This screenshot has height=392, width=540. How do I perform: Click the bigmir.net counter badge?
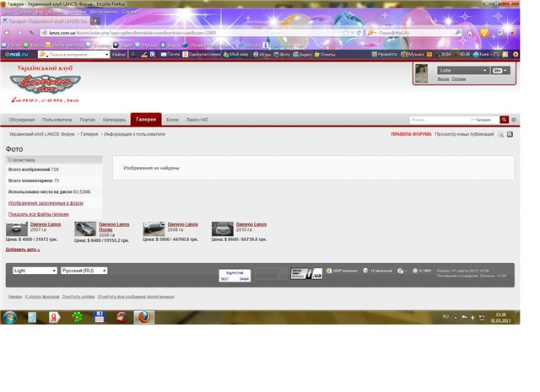[233, 273]
